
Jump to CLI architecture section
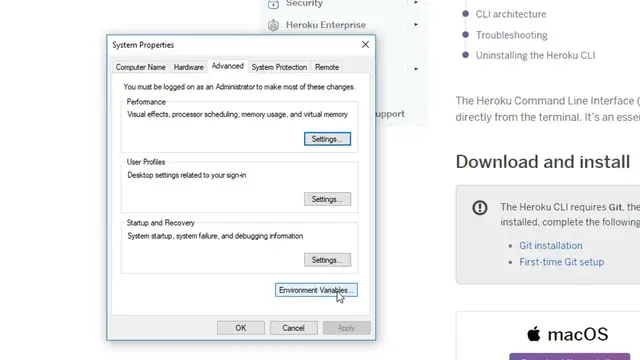point(511,14)
